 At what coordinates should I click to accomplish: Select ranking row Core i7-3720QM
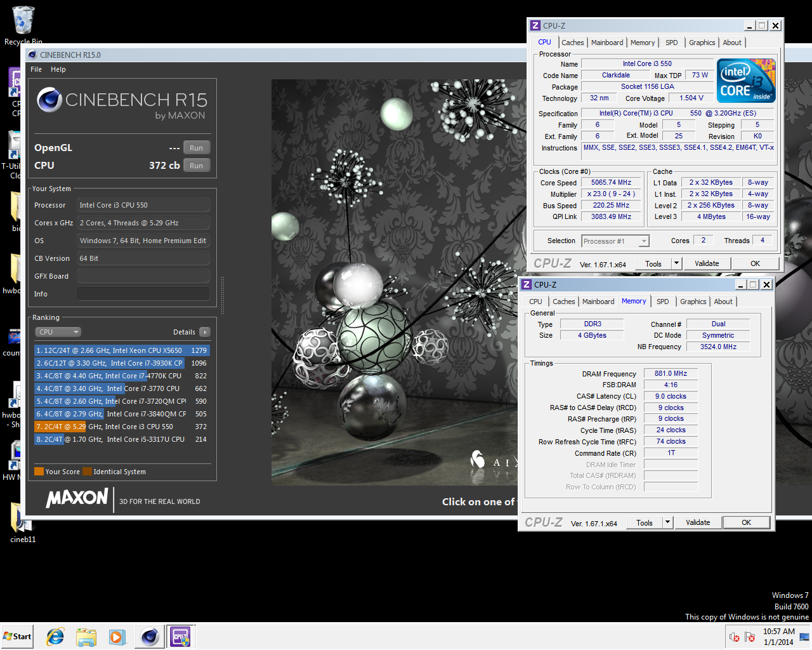(122, 401)
